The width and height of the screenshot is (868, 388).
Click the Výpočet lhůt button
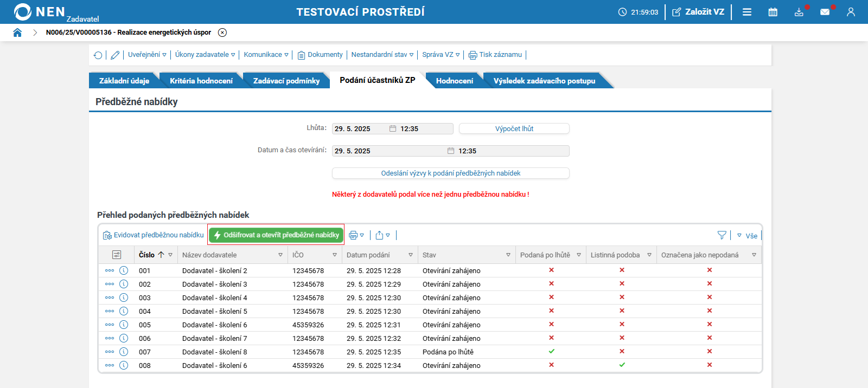click(x=514, y=128)
